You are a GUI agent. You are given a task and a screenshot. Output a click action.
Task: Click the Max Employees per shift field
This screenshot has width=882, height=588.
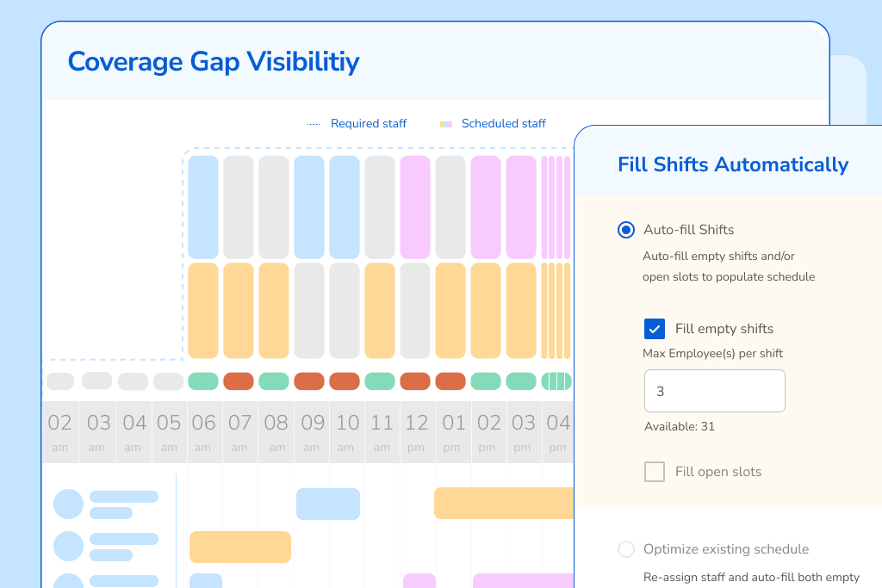(x=715, y=391)
